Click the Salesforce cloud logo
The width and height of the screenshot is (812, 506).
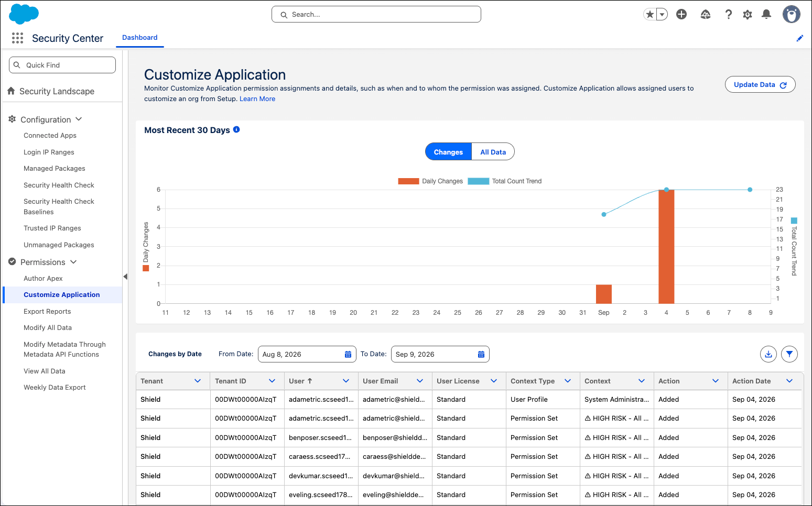click(x=24, y=14)
